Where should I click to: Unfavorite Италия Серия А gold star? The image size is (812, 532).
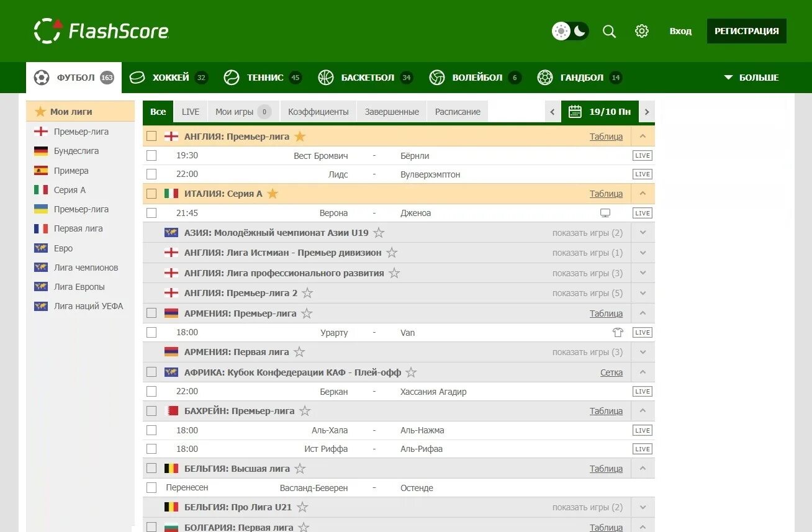coord(273,194)
